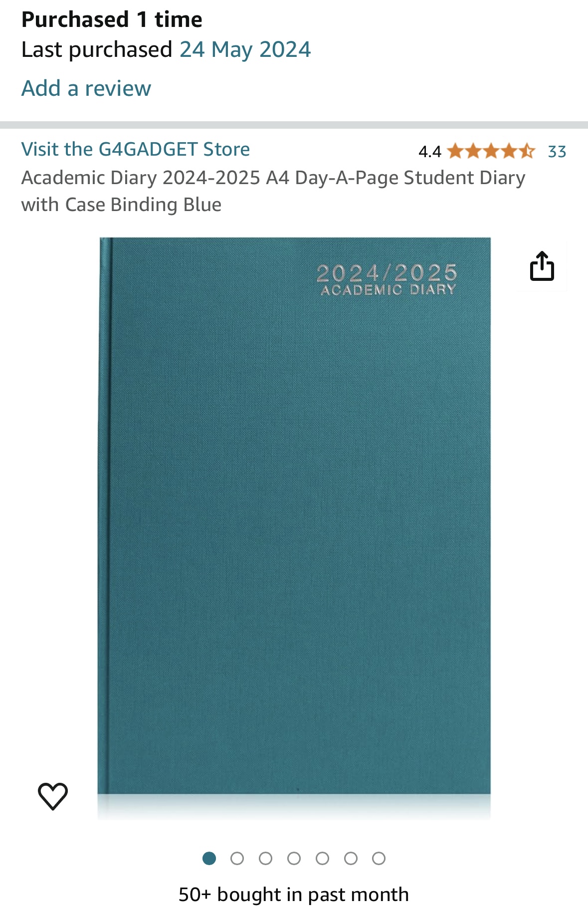Screen dimensions: 588x922
Task: Add diary to wishlist with heart icon
Action: coord(53,796)
